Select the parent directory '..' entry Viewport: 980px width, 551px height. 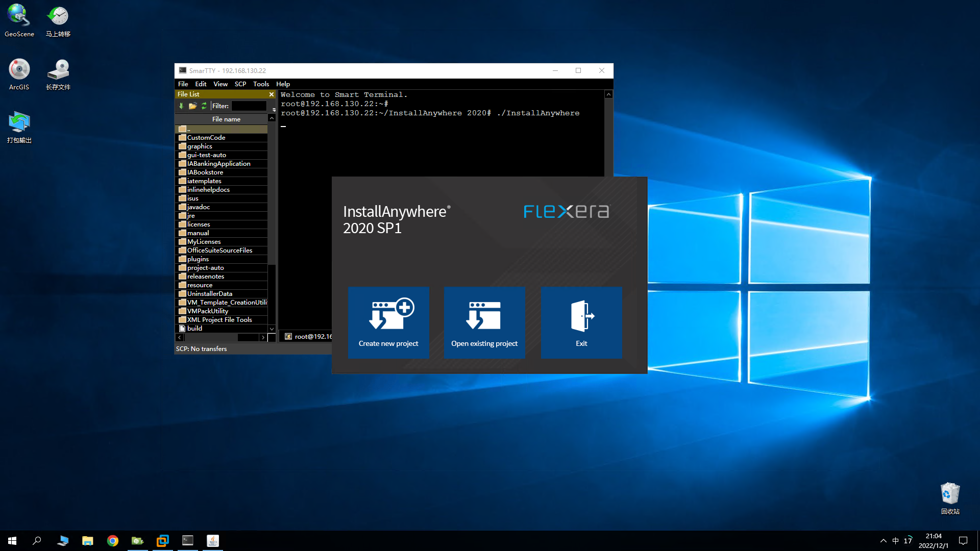pyautogui.click(x=222, y=129)
